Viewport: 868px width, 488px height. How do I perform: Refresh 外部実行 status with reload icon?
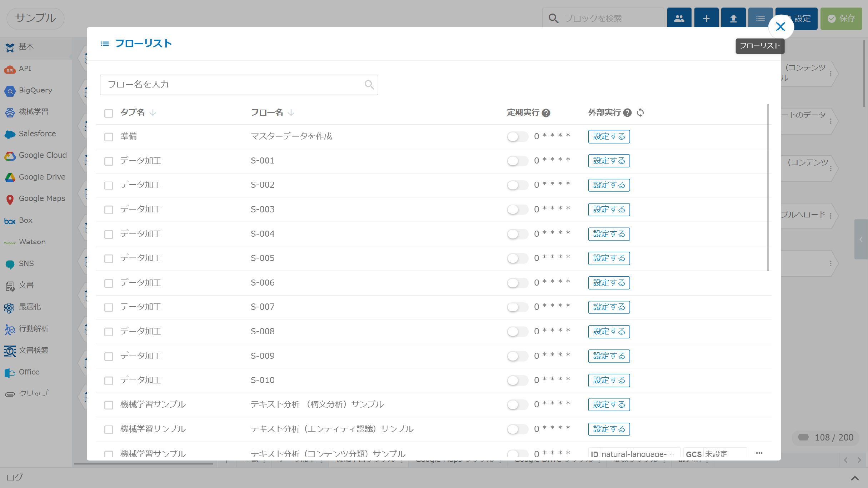[x=640, y=113]
